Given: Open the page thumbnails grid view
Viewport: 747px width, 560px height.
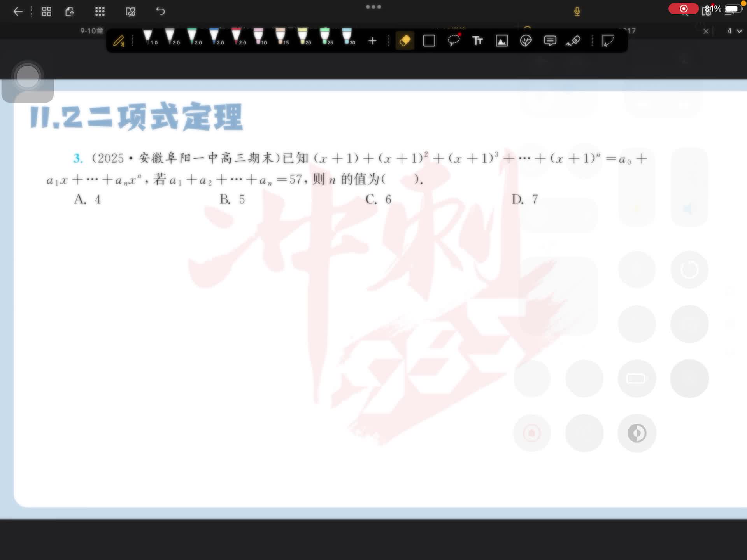Looking at the screenshot, I should point(47,12).
